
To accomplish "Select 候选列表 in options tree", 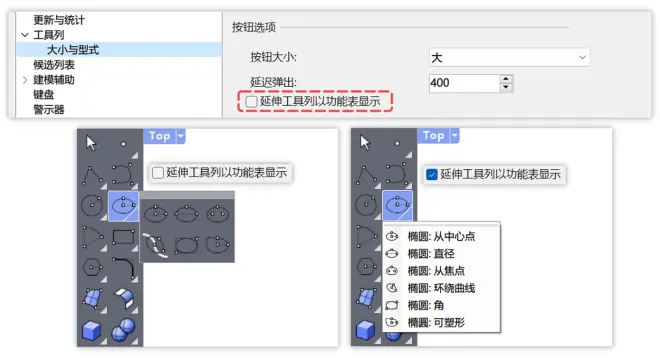I will coord(54,65).
